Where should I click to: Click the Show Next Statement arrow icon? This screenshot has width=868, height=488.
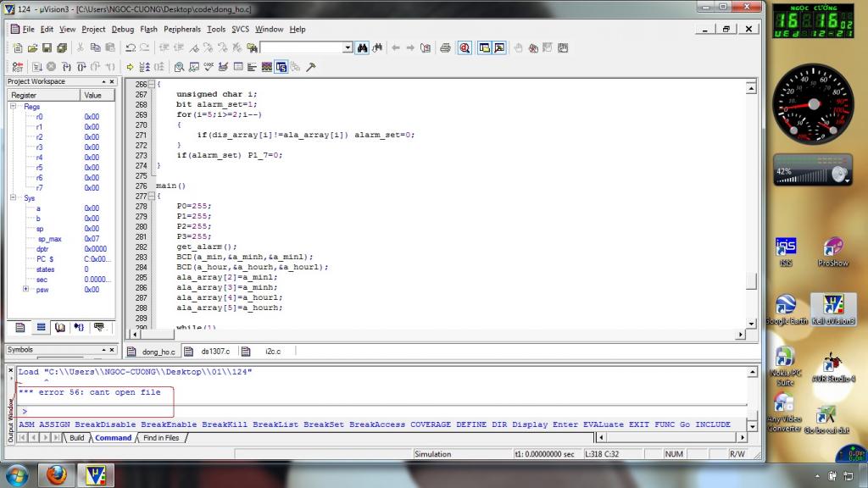(x=130, y=66)
